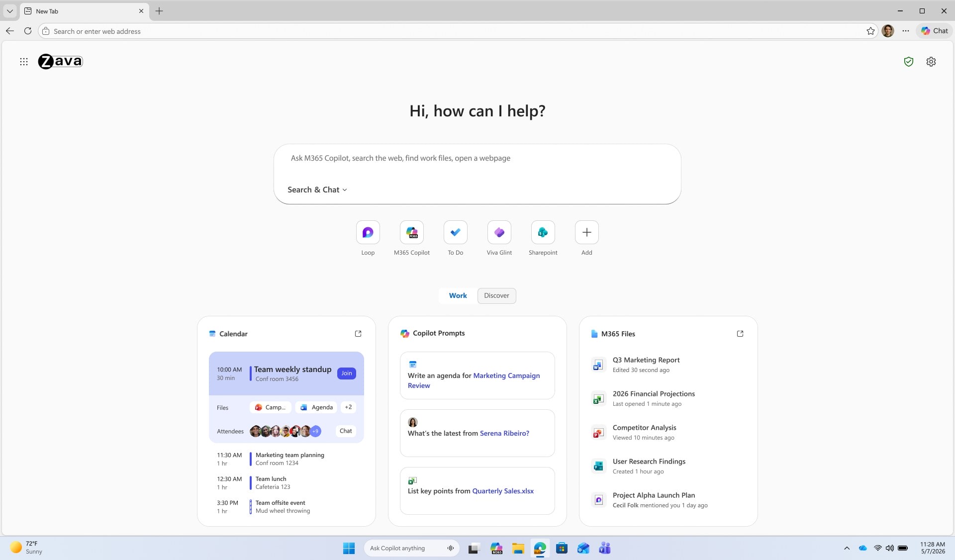Open the browser profile avatar
Image resolution: width=955 pixels, height=560 pixels.
point(888,31)
